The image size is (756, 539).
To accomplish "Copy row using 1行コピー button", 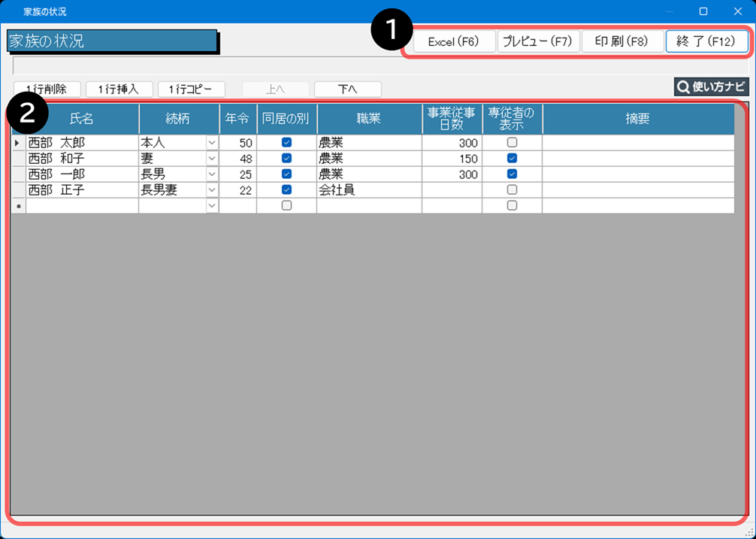I will coord(192,89).
